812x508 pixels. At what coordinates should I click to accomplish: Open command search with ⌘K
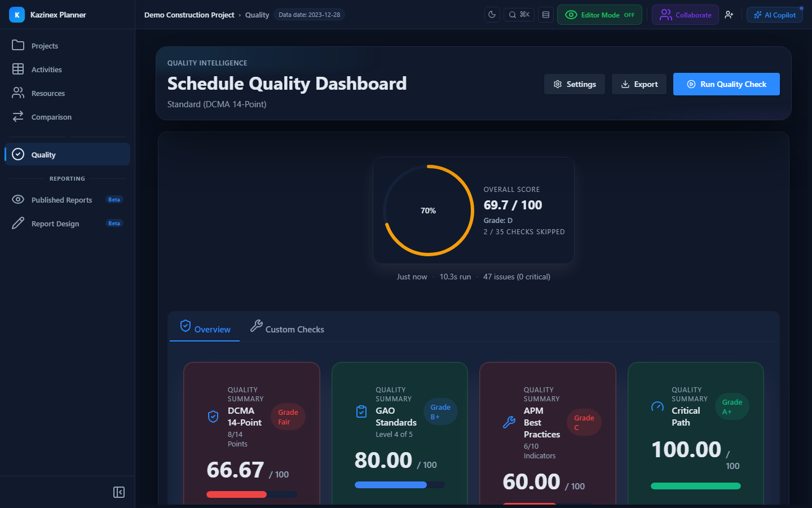[x=519, y=15]
